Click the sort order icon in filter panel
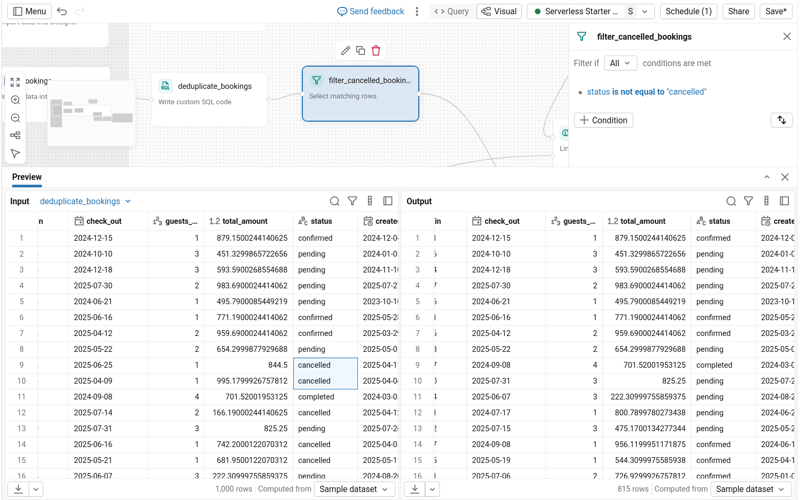Viewport: 800px width, 500px height. 781,120
